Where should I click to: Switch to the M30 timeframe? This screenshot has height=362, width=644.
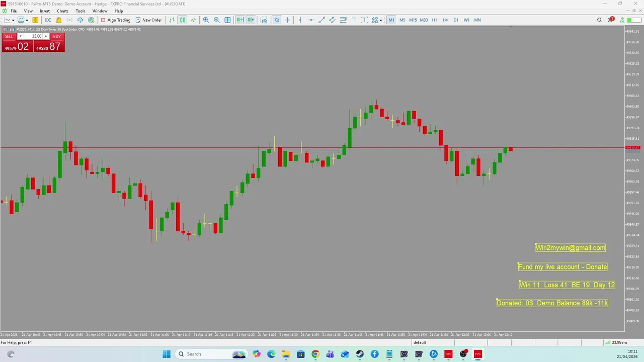(x=424, y=20)
